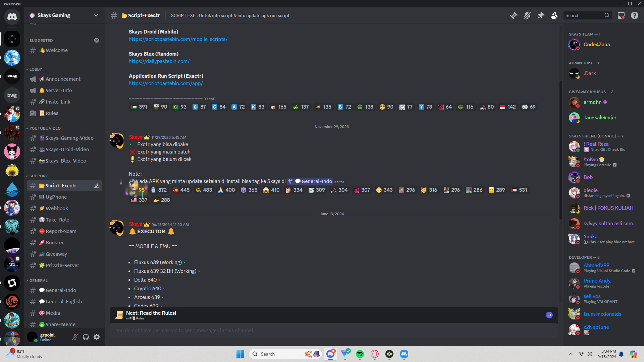This screenshot has height=362, width=644.
Task: Toggle the reaction with count 872
Action: click(x=159, y=190)
